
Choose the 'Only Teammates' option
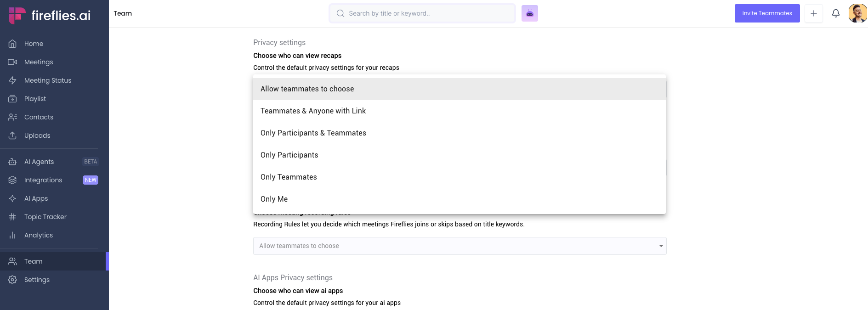[x=460, y=177]
